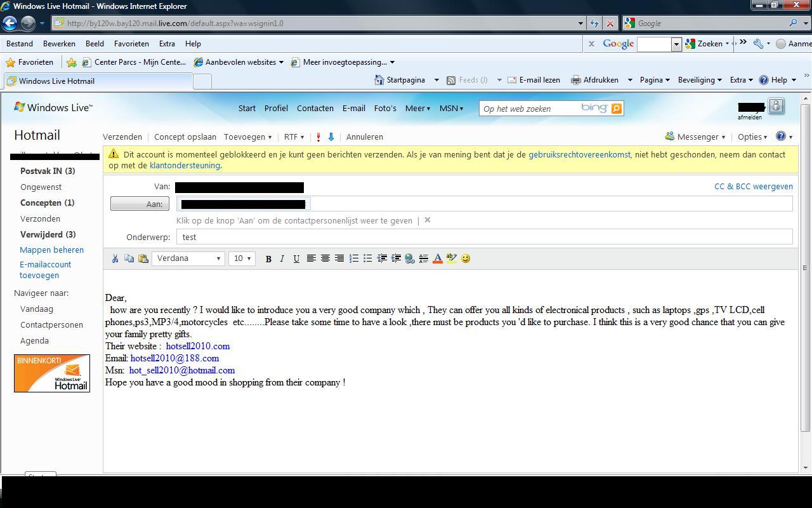The image size is (812, 508).
Task: Click the Paste clipboard icon
Action: coord(143,258)
